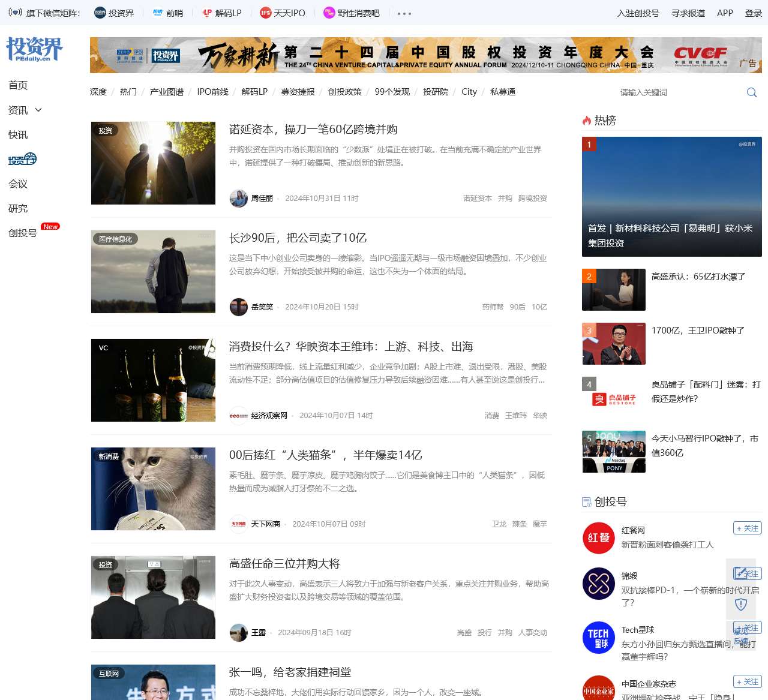Open article 诺延资本，操刀一笔60亿跨境并购
Screen dimensions: 768x700
pos(313,130)
